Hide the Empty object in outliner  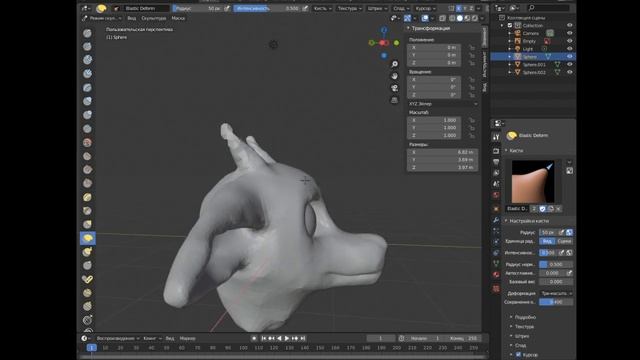[x=569, y=41]
